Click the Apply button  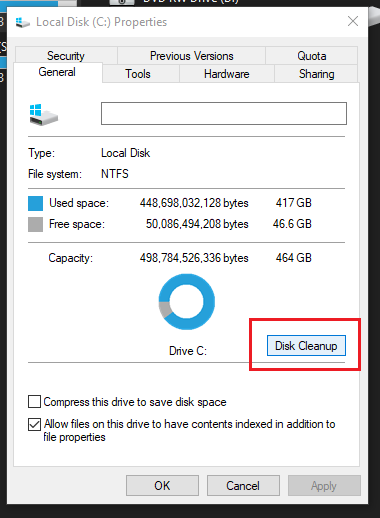tap(324, 486)
